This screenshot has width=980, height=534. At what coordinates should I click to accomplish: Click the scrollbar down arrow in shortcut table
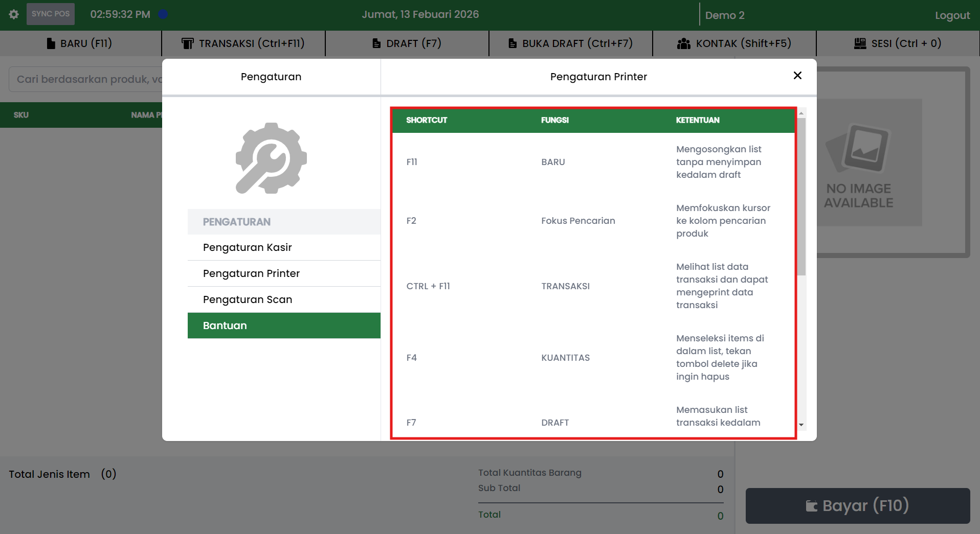coord(801,425)
